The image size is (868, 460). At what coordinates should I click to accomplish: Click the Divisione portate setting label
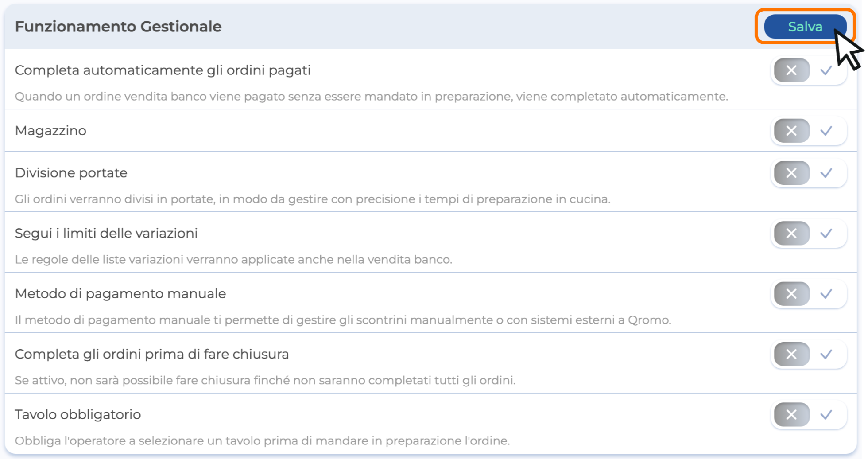click(x=71, y=173)
